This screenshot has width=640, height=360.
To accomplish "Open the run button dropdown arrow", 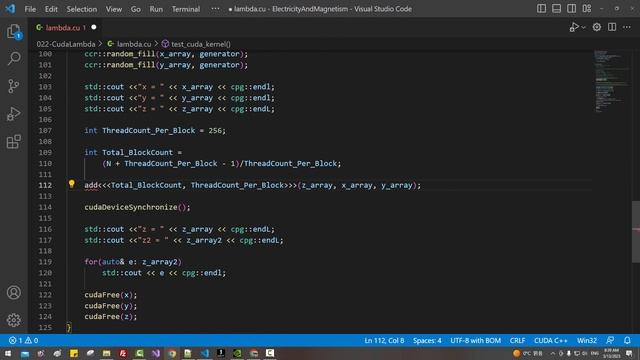I will (583, 27).
